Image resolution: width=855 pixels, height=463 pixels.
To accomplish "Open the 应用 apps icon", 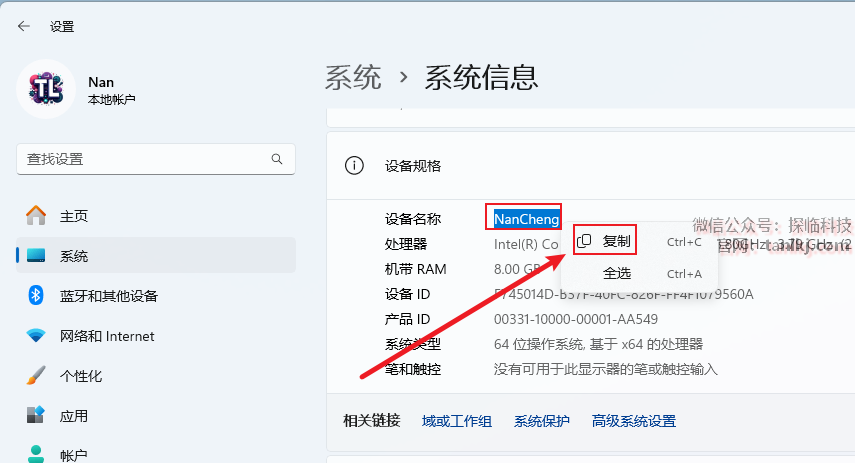I will [x=36, y=415].
